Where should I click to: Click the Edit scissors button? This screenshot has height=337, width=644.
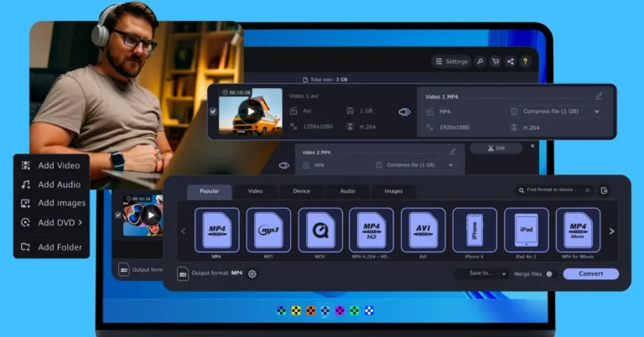click(496, 148)
